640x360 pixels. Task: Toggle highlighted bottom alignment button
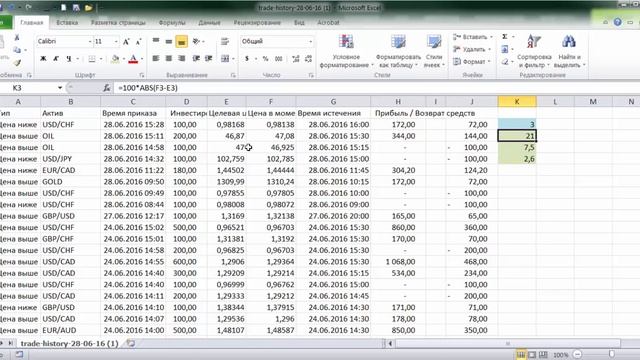coord(181,41)
